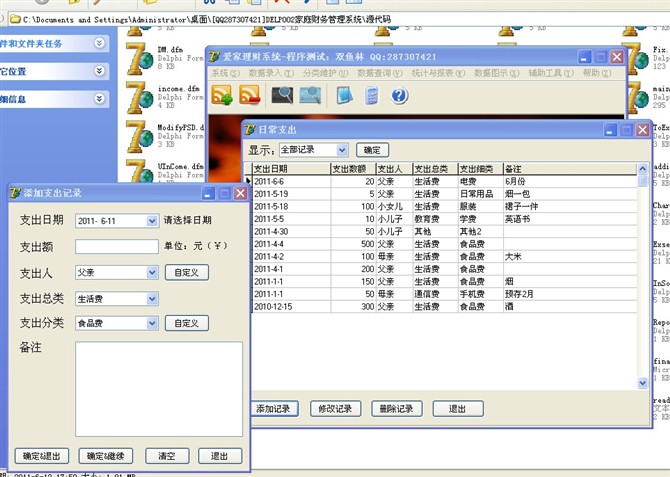Screen dimensions: 670x477
Task: Click the toolbar icon with red minus
Action: coord(250,96)
